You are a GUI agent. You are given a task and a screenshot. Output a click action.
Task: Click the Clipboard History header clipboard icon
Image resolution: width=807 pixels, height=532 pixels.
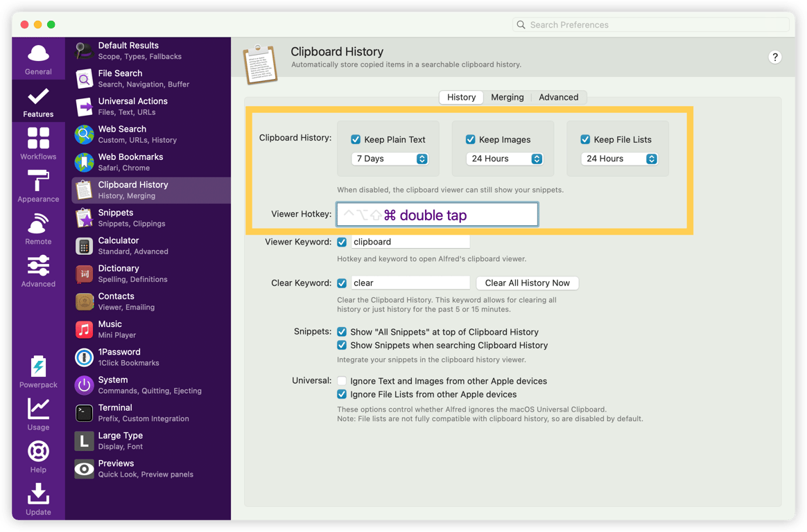261,64
